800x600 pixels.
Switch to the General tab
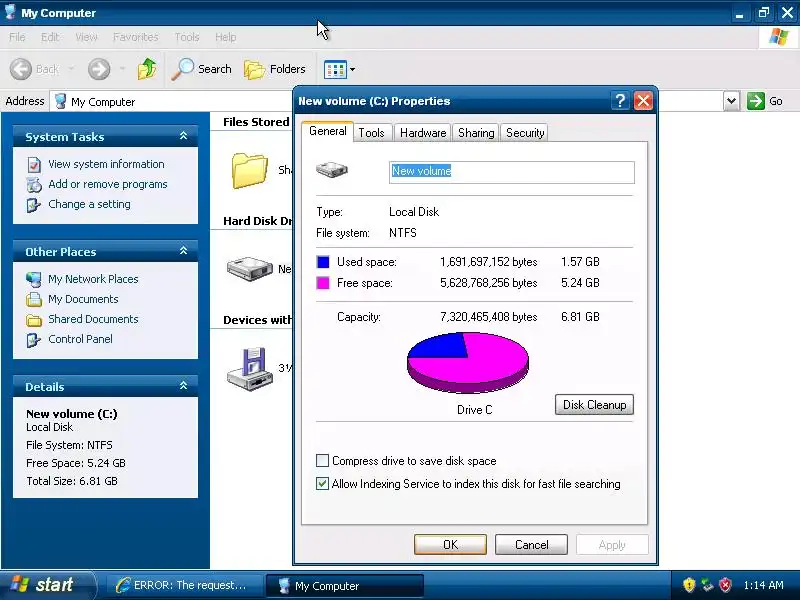pos(328,131)
